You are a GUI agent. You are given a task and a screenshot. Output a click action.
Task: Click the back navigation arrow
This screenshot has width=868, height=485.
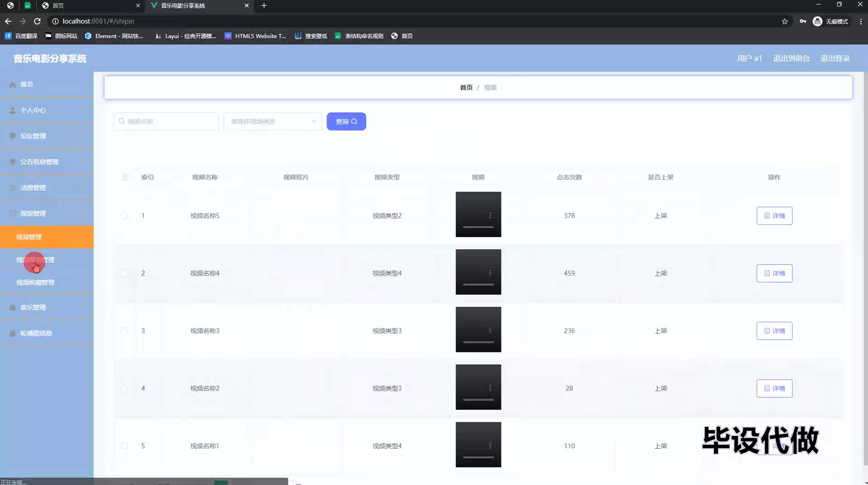8,21
